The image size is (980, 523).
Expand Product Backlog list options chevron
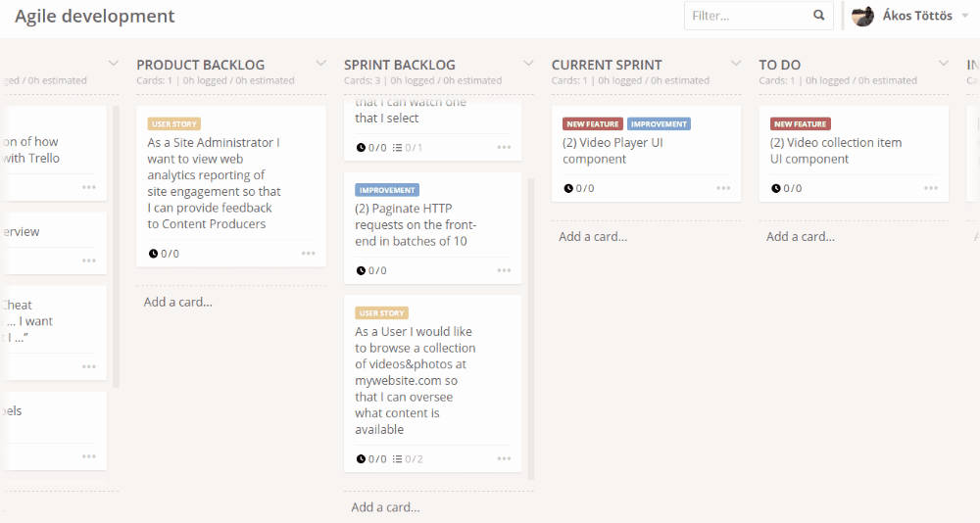[320, 64]
